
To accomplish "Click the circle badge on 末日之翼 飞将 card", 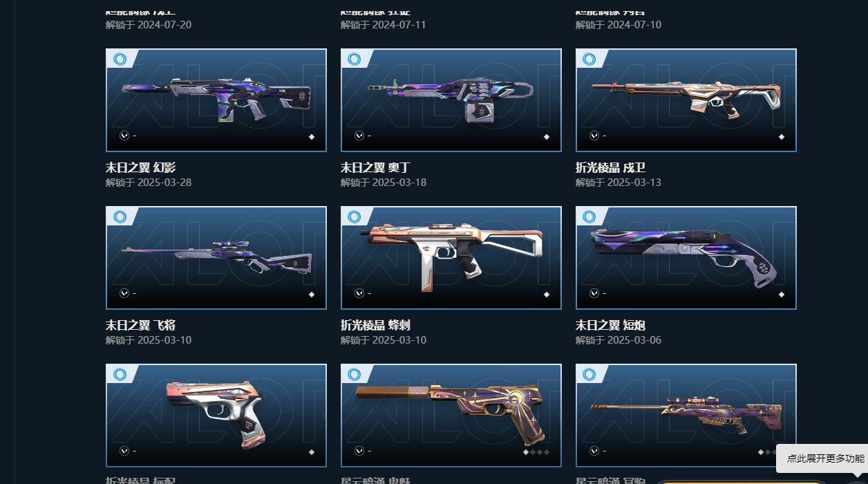I will (120, 217).
